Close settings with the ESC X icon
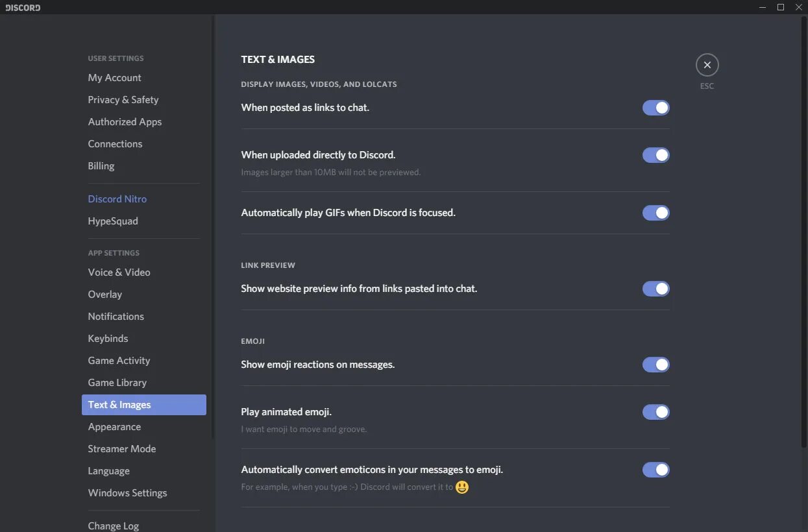808x532 pixels. click(x=707, y=65)
